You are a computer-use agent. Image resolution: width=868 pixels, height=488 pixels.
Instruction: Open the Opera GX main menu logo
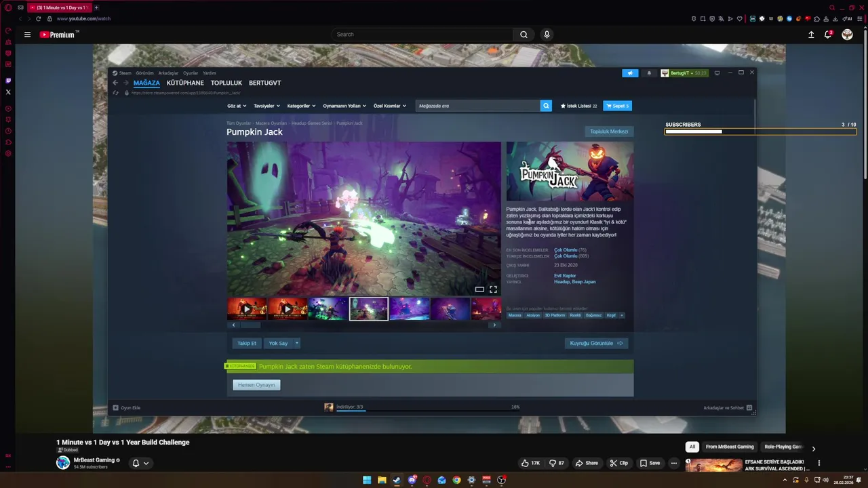(8, 7)
